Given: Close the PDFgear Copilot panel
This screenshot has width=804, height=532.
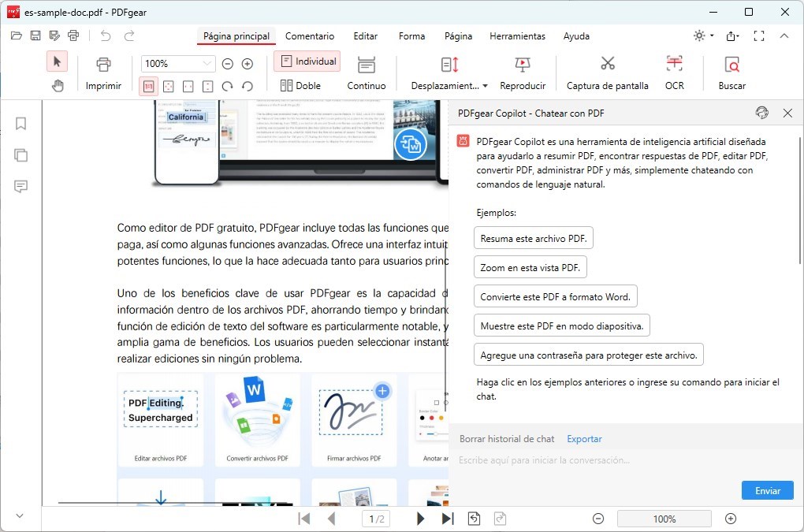Looking at the screenshot, I should coord(787,113).
